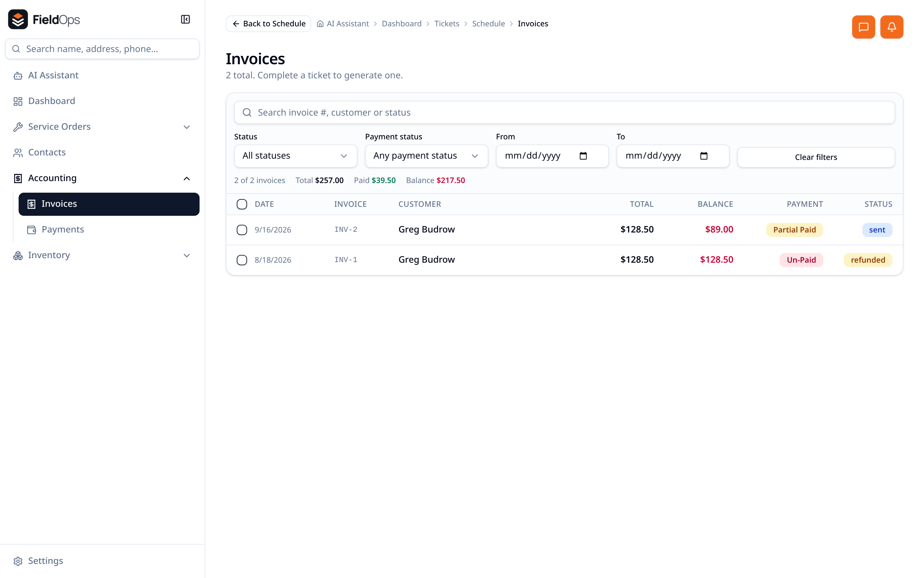Click the 8/18/2026 date cell

(273, 260)
